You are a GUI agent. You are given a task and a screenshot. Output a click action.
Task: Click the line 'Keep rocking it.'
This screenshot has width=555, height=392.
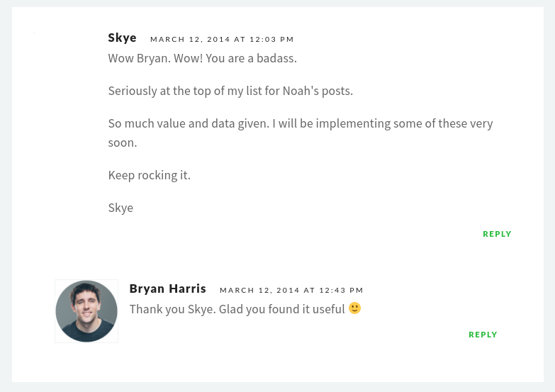pos(150,175)
